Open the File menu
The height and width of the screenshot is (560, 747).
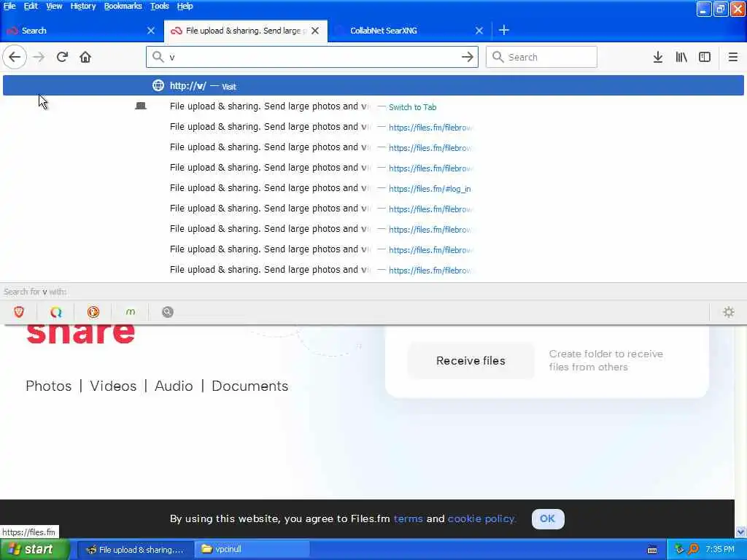pos(9,6)
